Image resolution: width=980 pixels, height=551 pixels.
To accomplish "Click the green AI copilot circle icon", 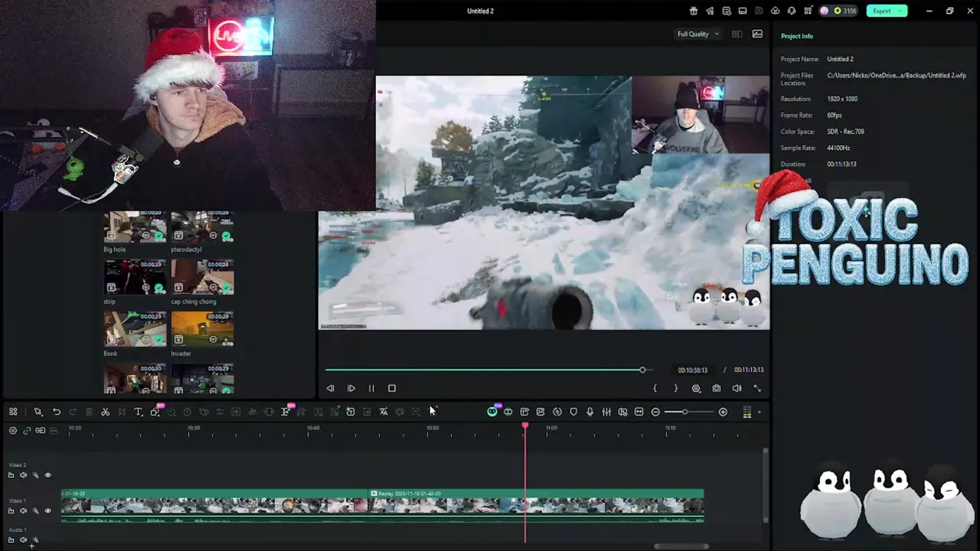I will (x=492, y=412).
